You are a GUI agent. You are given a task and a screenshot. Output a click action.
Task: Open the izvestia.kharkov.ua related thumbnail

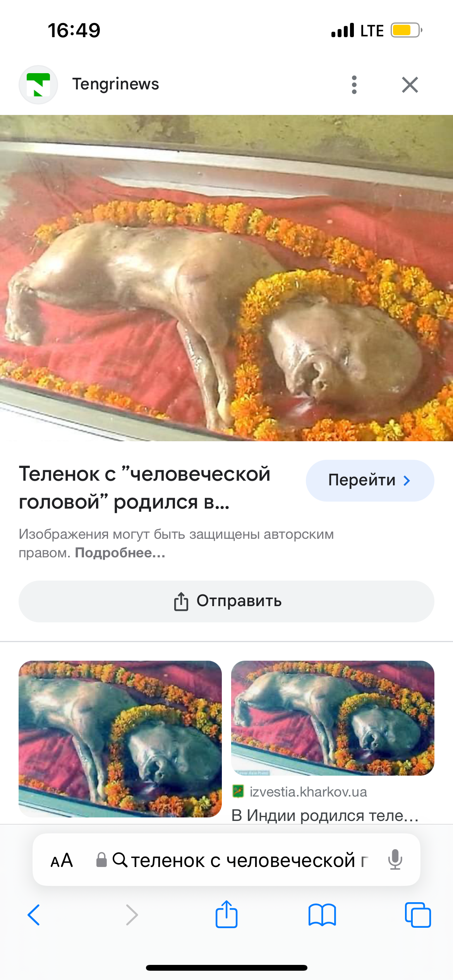coord(333,718)
